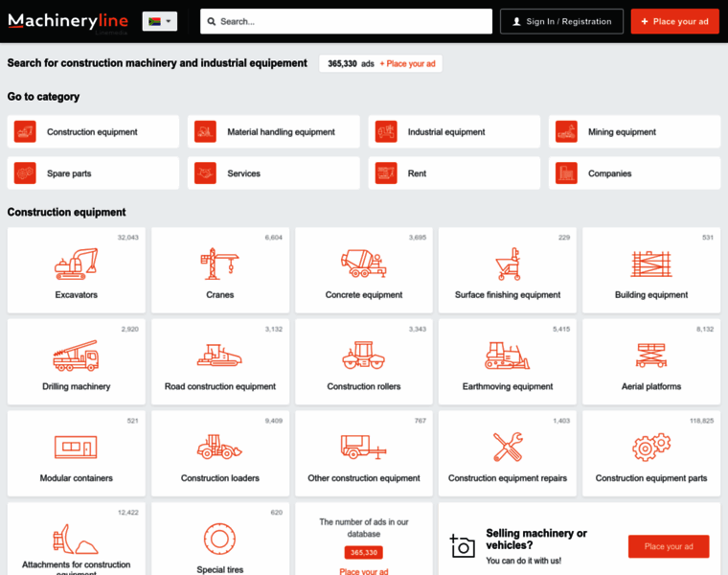Follow the '+ Place your ad' link beside ad count
This screenshot has width=728, height=575.
(408, 63)
